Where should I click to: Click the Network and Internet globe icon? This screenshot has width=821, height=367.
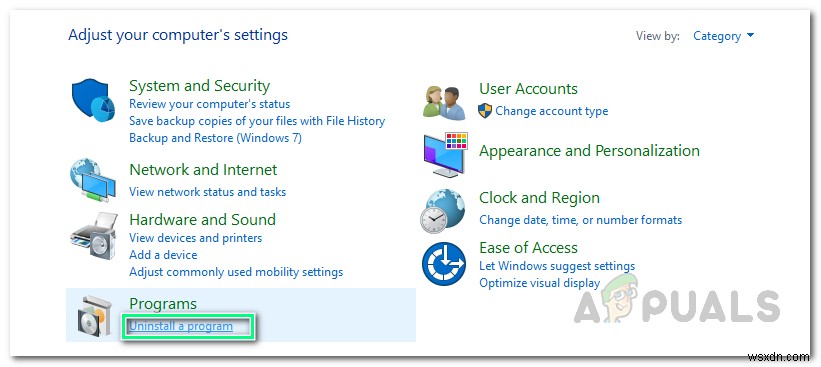(93, 180)
